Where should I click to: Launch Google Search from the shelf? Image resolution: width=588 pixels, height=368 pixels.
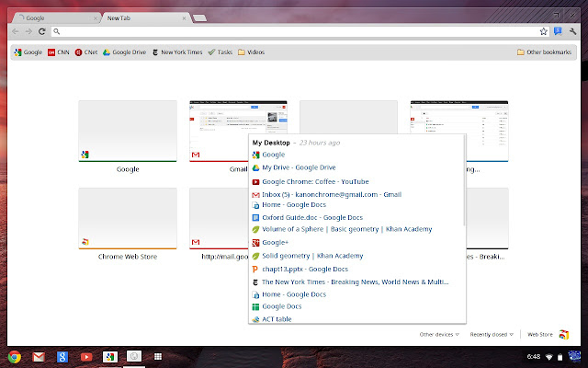pyautogui.click(x=62, y=357)
